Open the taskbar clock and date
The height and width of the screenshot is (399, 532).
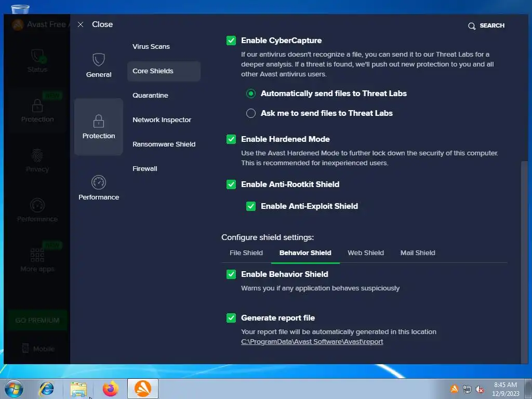click(x=506, y=389)
